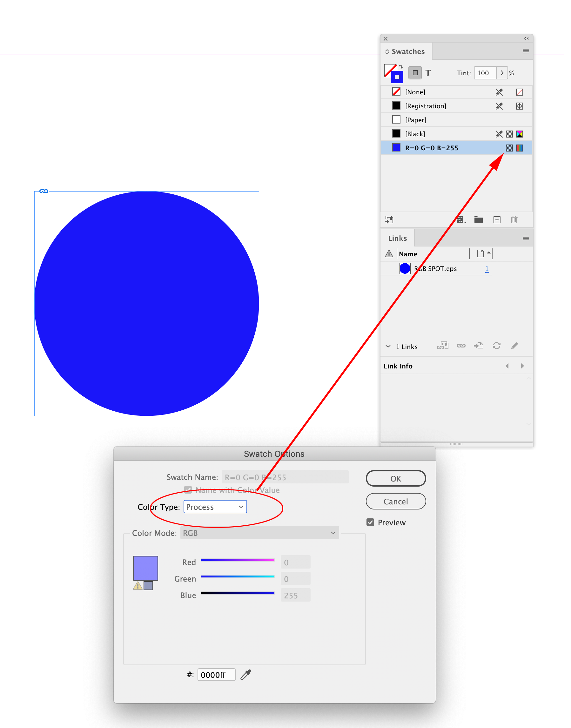Click the Delete Swatch trash icon

point(514,220)
